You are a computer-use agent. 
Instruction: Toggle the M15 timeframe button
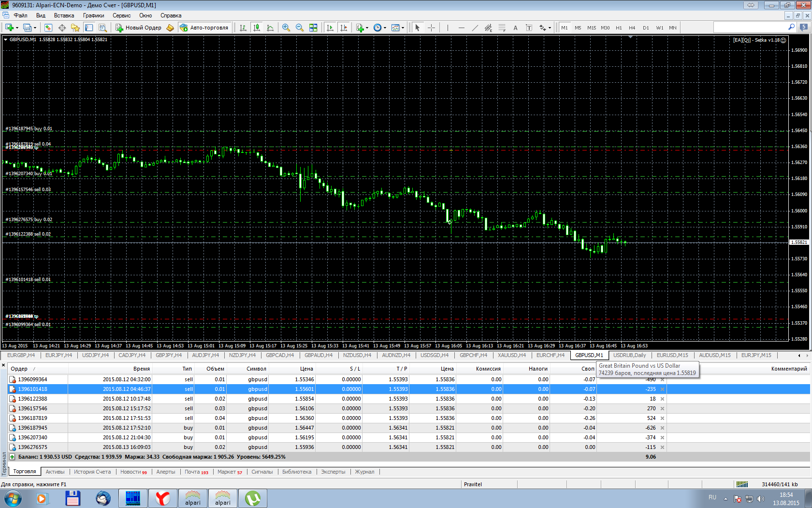(592, 28)
